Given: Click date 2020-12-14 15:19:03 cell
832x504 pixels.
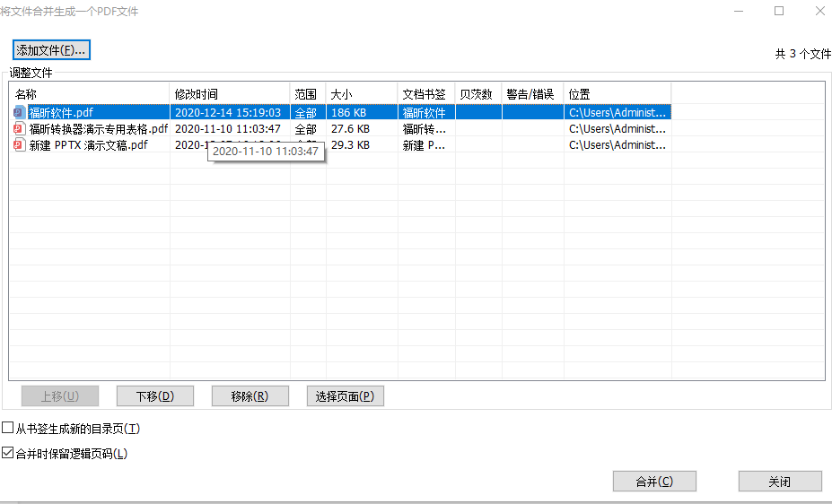Looking at the screenshot, I should pyautogui.click(x=228, y=112).
